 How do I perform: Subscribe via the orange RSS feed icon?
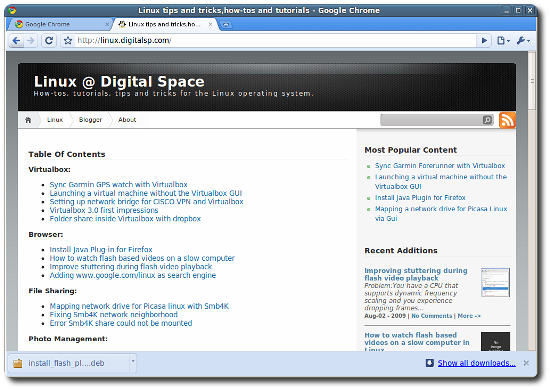(x=507, y=120)
